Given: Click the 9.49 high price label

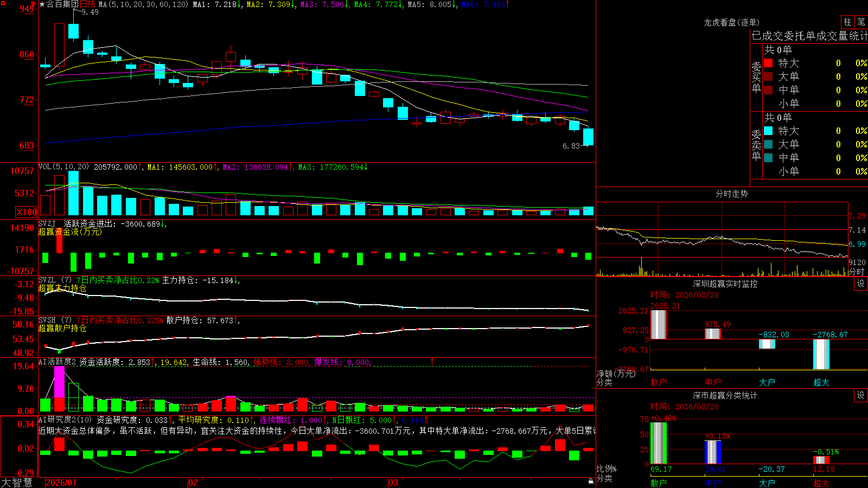Looking at the screenshot, I should coord(90,12).
